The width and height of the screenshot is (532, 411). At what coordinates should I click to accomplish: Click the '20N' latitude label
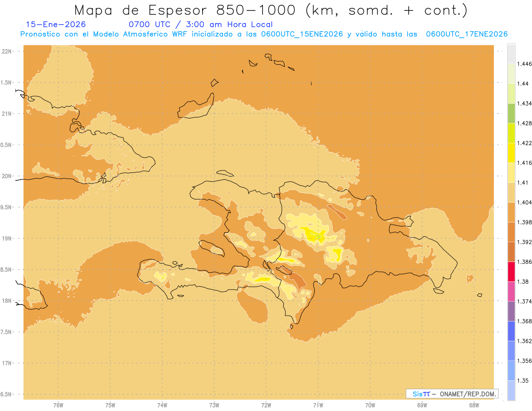click(x=7, y=176)
